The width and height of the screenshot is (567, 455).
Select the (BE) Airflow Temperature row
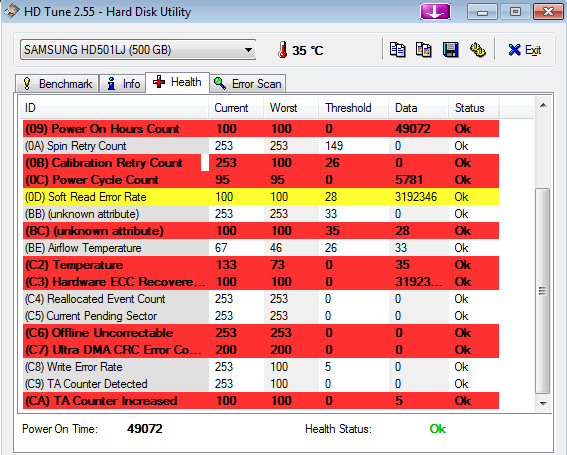[x=261, y=248]
